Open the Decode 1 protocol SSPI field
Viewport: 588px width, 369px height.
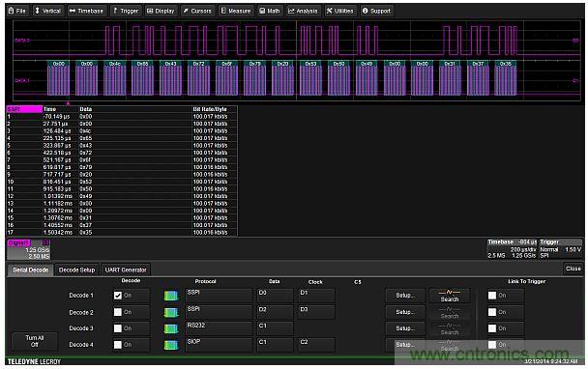[219, 296]
